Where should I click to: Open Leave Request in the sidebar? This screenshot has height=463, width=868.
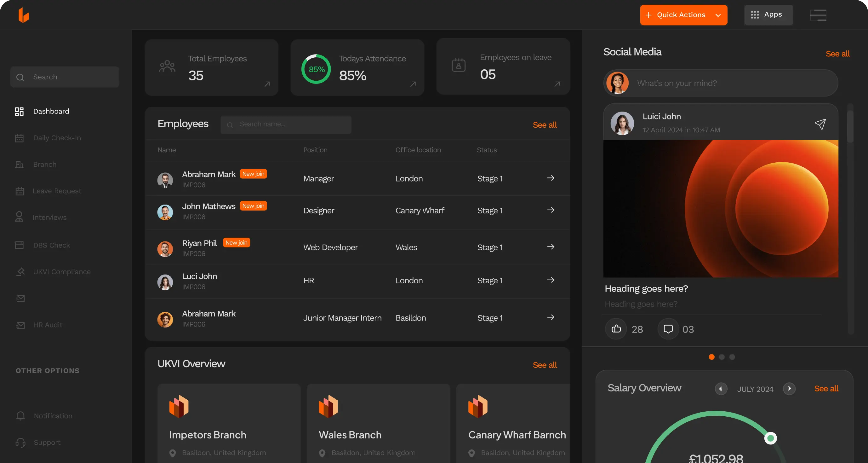pos(48,191)
